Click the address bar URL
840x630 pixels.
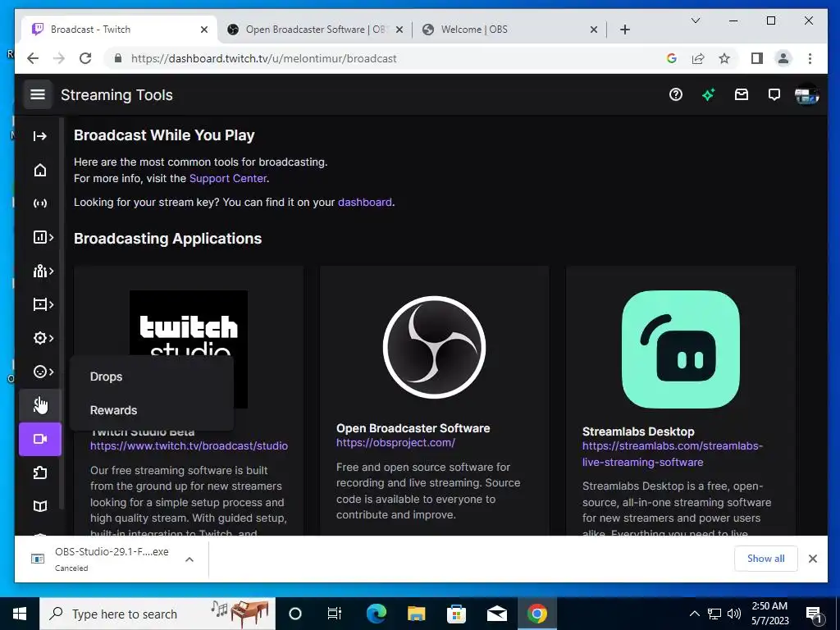(263, 58)
